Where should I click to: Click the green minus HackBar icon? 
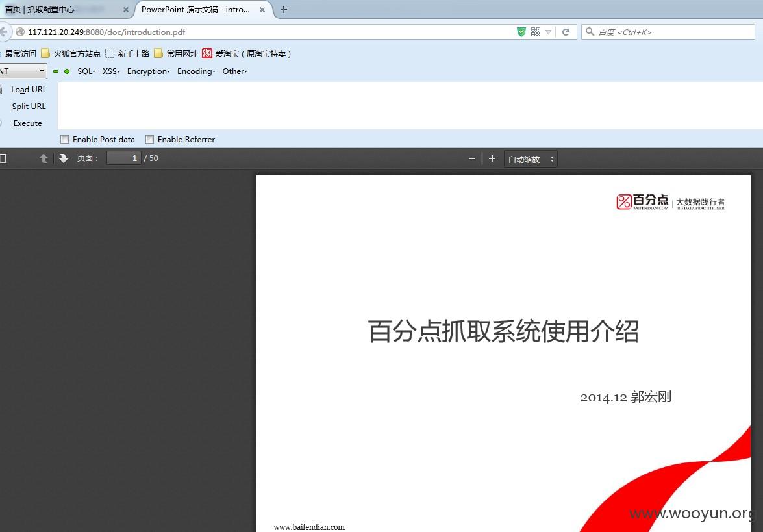[56, 71]
